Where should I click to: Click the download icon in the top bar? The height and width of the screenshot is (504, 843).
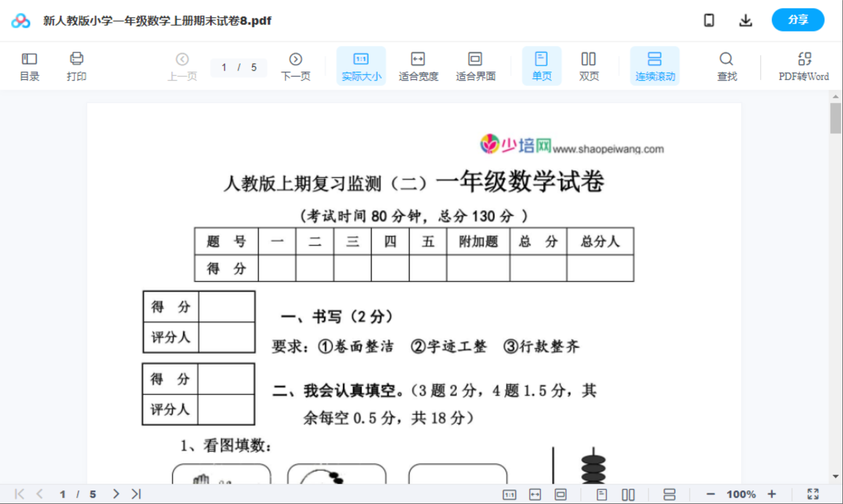click(746, 20)
